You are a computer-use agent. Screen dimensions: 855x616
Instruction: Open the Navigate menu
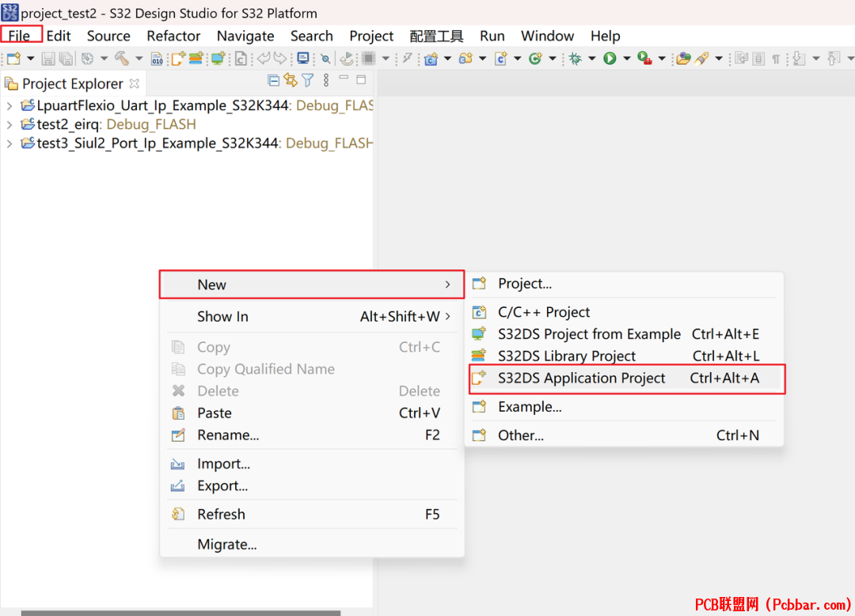pos(245,36)
